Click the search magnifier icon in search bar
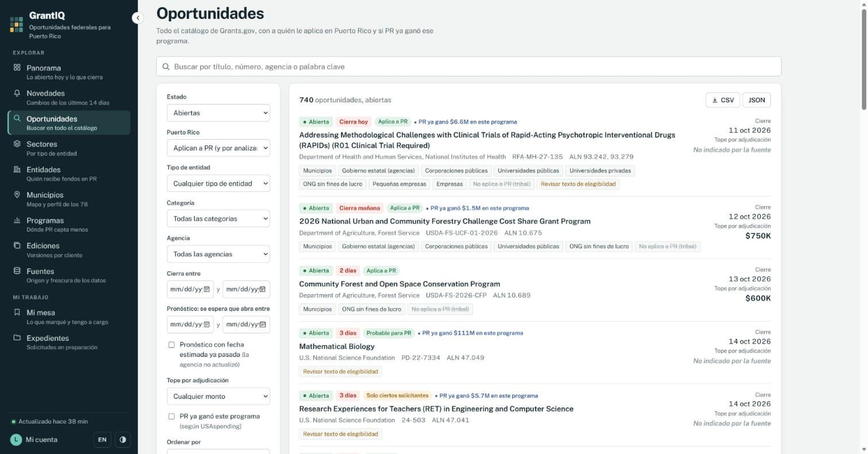 coord(166,67)
